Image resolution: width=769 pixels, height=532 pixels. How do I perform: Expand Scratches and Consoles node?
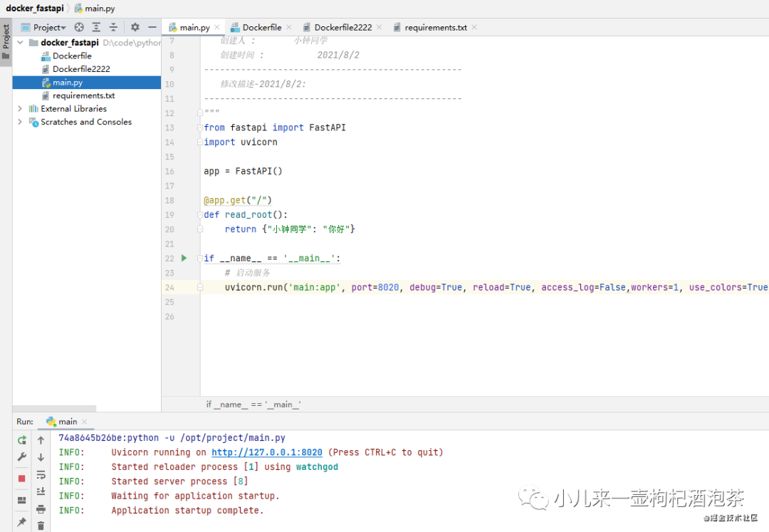20,122
